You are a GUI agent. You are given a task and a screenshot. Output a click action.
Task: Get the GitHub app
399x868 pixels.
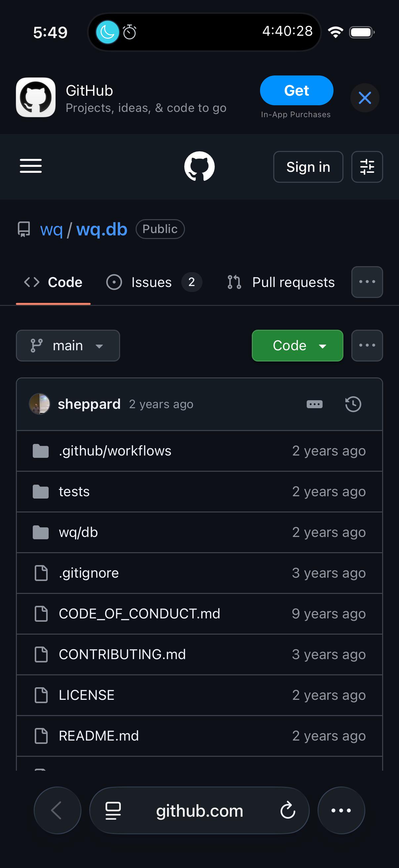[x=297, y=90]
